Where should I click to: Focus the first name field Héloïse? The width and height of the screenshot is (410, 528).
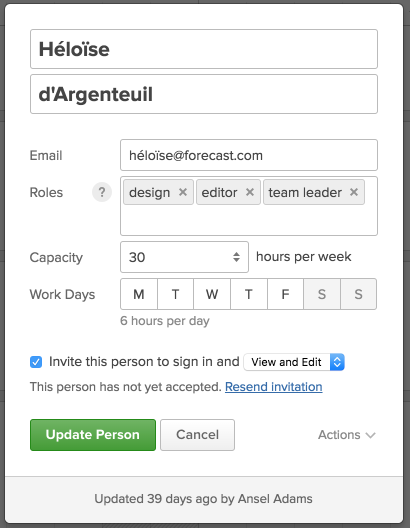[x=204, y=49]
